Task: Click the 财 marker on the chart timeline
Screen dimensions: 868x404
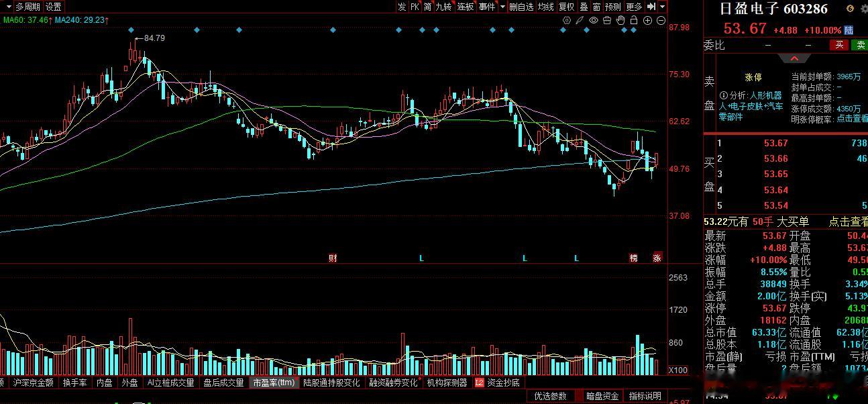Action: coord(333,258)
